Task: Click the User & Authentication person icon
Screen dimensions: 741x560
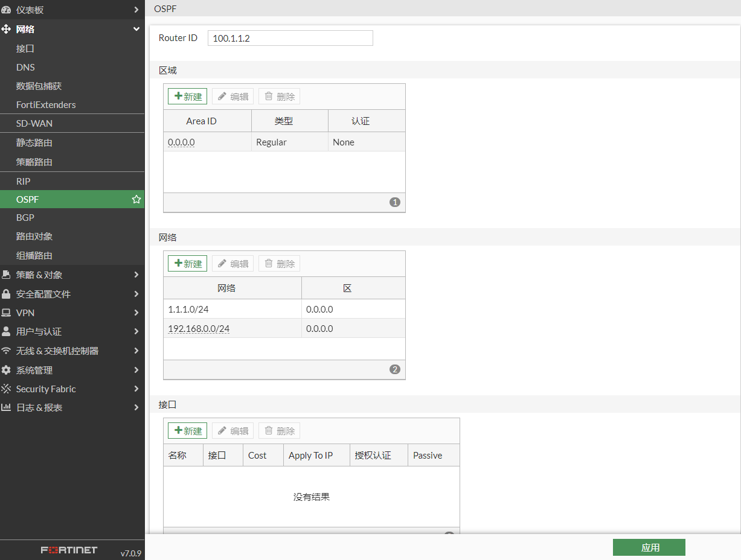Action: click(6, 331)
